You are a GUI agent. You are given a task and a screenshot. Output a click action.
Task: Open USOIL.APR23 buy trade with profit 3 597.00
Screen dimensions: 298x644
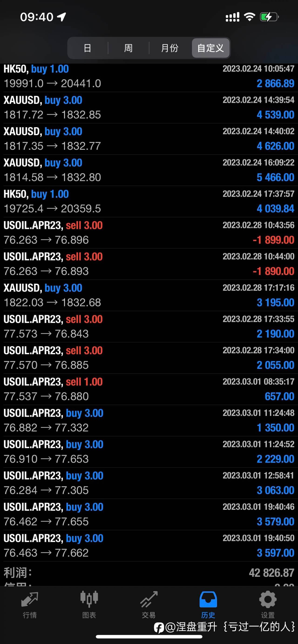pyautogui.click(x=149, y=546)
